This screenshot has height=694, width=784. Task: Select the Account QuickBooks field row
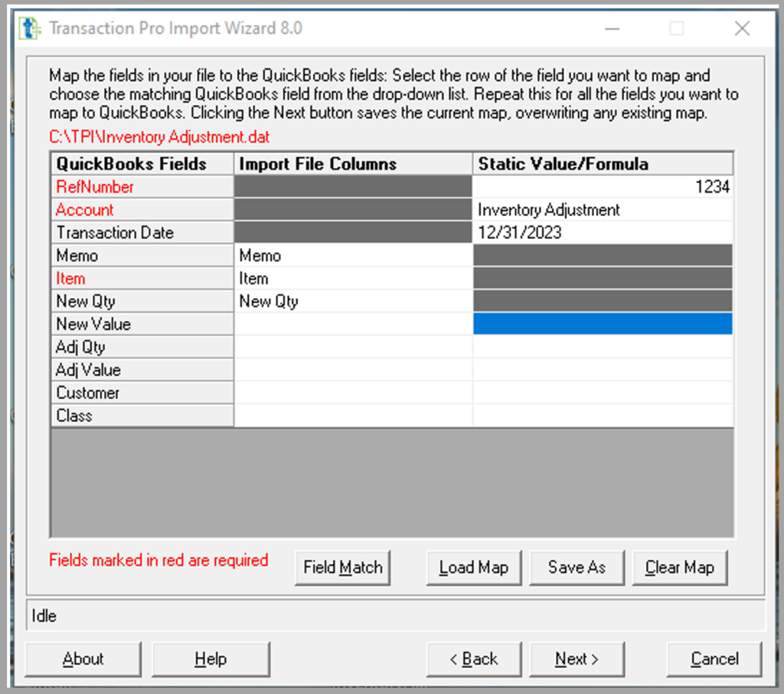click(142, 210)
